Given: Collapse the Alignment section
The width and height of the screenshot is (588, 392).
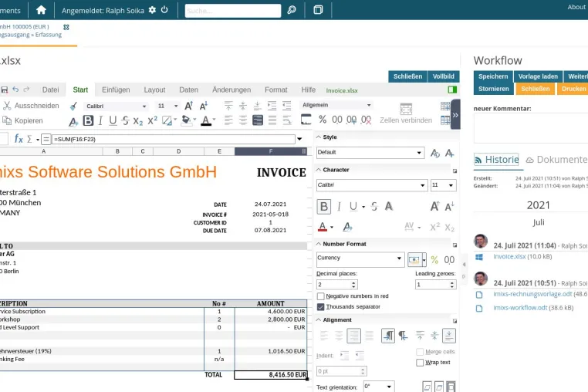Looking at the screenshot, I should (319, 320).
